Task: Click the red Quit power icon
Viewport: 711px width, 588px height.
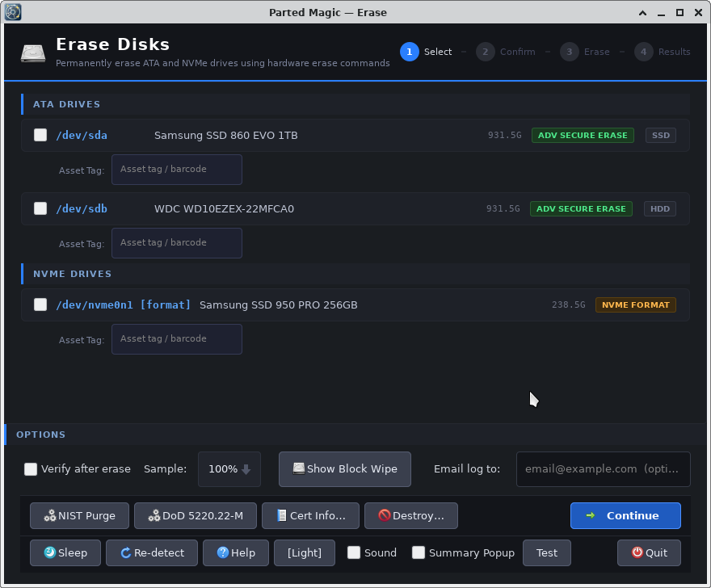Action: 637,552
